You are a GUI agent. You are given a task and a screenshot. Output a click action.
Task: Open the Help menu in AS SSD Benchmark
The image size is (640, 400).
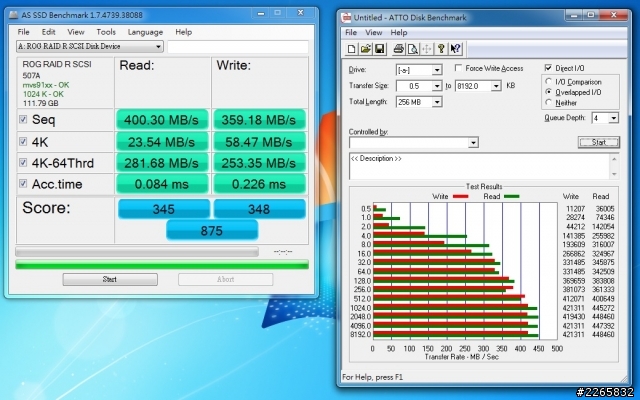point(183,32)
